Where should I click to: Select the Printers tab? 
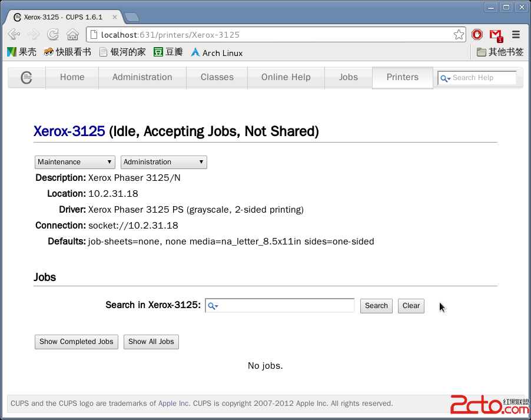point(402,77)
